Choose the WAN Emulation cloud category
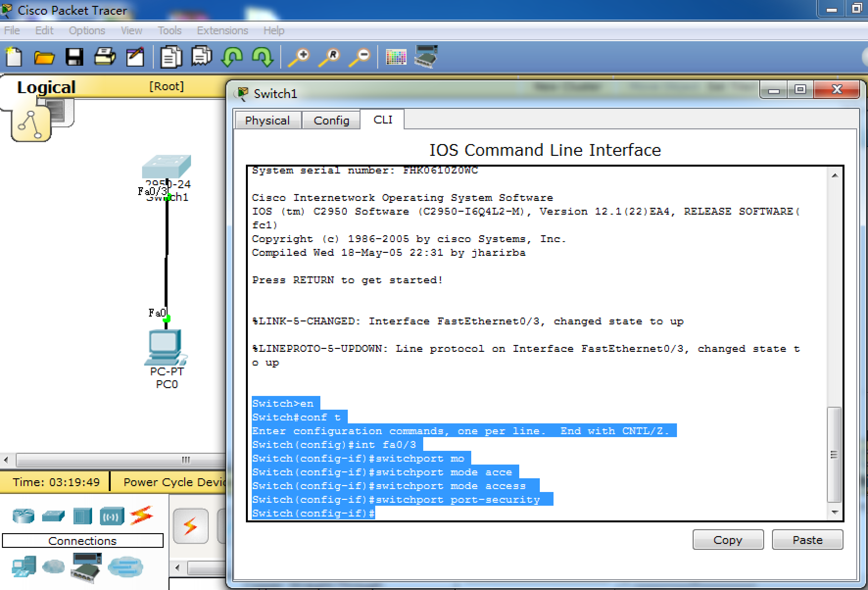Image resolution: width=868 pixels, height=590 pixels. click(x=53, y=567)
